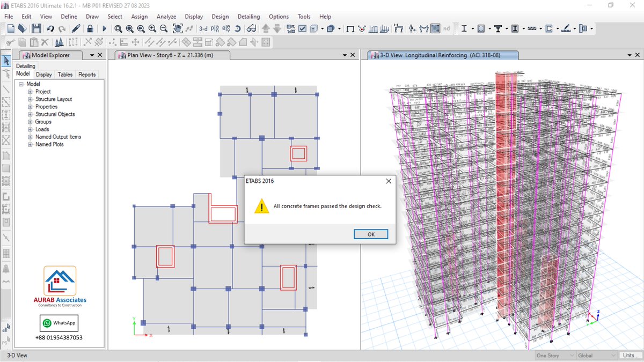Expand the Named Output Items node
This screenshot has height=362, width=644.
tap(31, 137)
